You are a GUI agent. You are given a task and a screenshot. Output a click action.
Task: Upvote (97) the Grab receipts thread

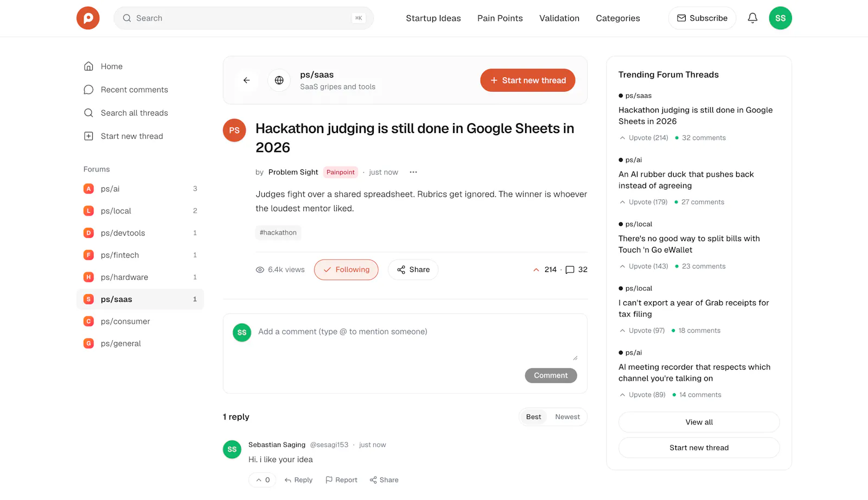(x=642, y=331)
